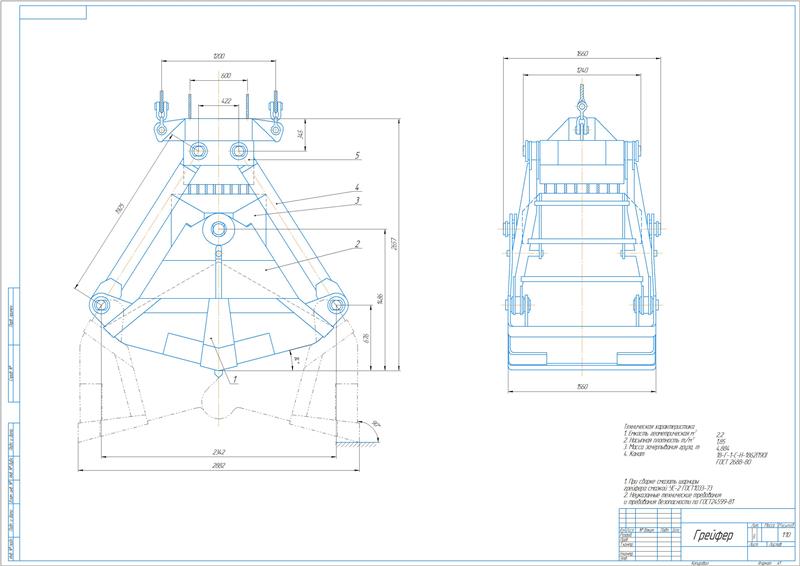Click the part callout number 4
The width and height of the screenshot is (800, 566).
click(358, 187)
